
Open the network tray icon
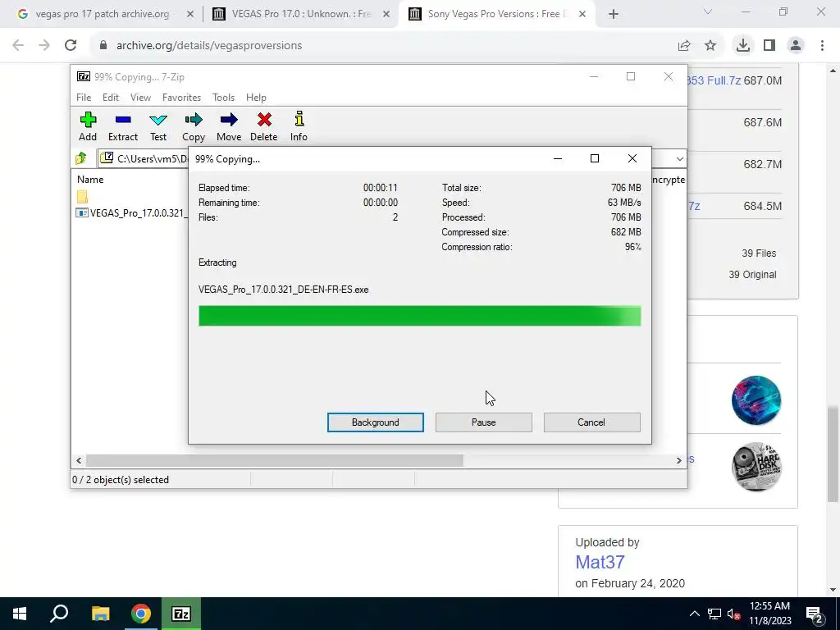(x=714, y=614)
